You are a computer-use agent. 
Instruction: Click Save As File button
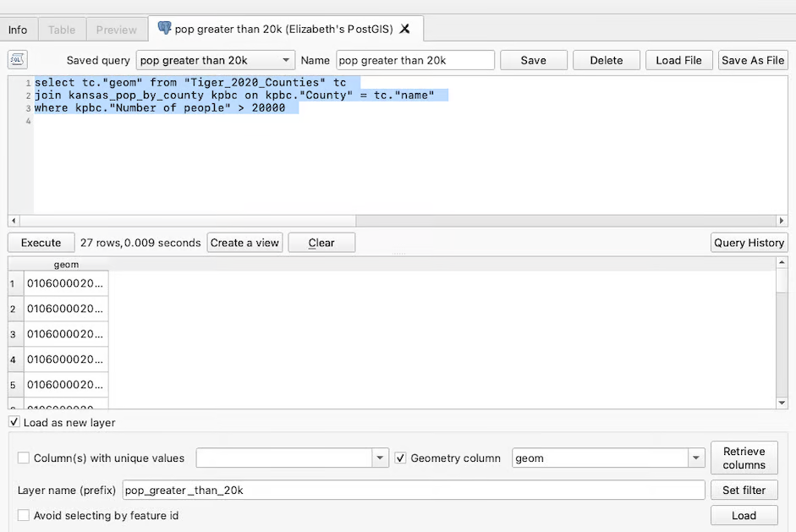[x=753, y=60]
